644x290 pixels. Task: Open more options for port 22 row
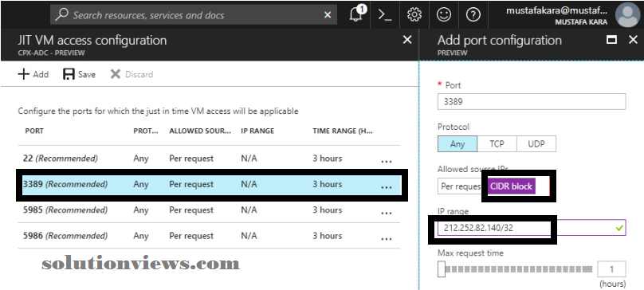point(386,162)
